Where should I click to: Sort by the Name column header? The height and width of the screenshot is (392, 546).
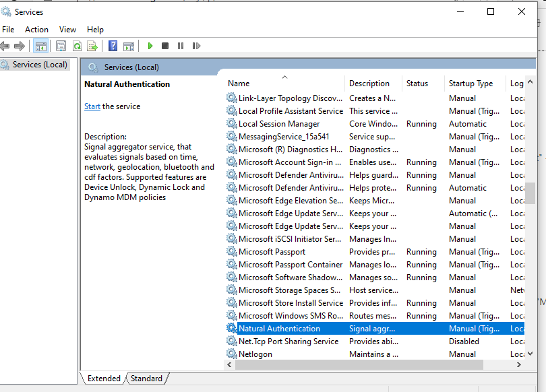click(286, 84)
